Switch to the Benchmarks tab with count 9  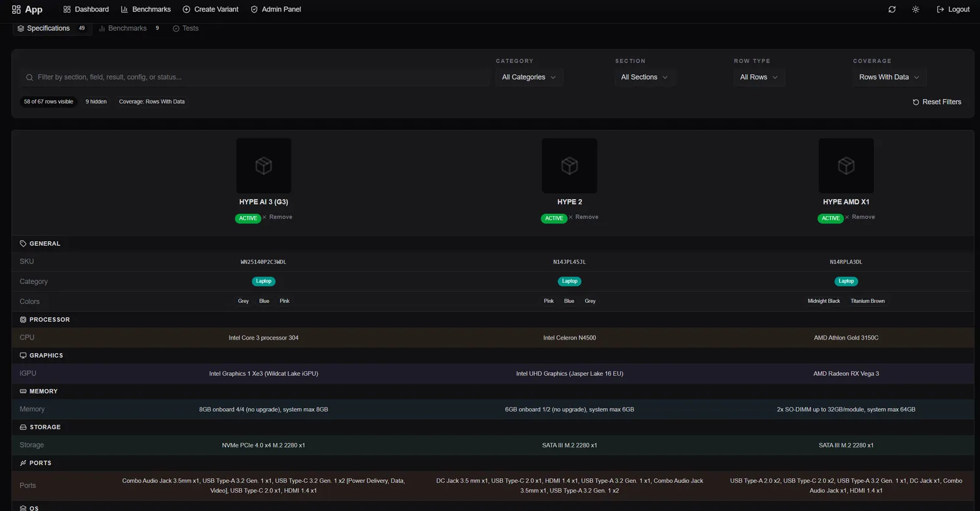129,28
